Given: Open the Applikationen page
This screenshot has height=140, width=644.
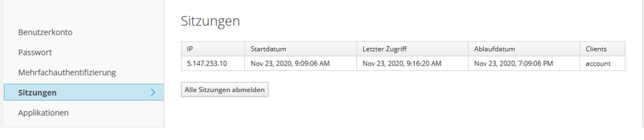Looking at the screenshot, I should pos(43,112).
